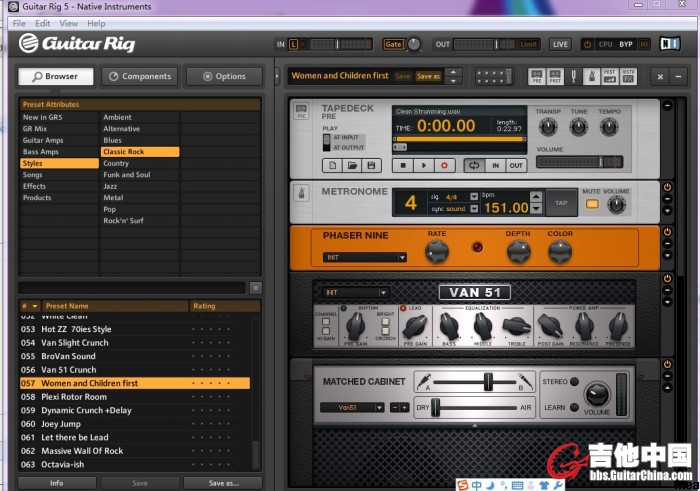Screen dimensions: 700x491
Task: Toggle loop in Tapedeck
Action: pyautogui.click(x=474, y=166)
